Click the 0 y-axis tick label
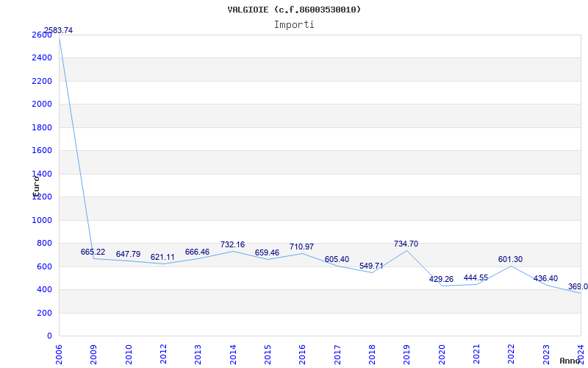The height and width of the screenshot is (368, 588). [49, 336]
